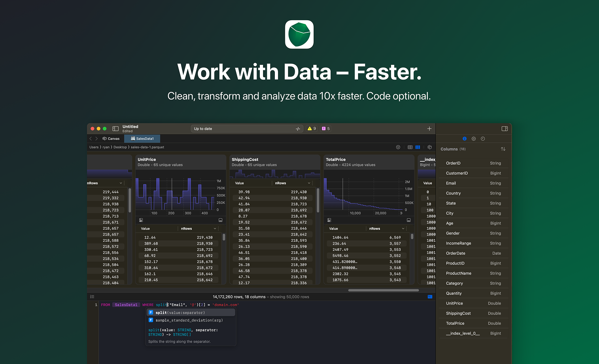Switch to column summary view icon
The image size is (599, 364).
point(418,147)
